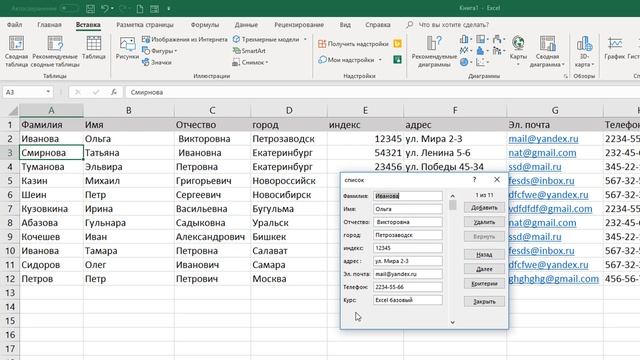The width and height of the screenshot is (640, 360).
Task: Click Получить надстройки
Action: tap(353, 44)
